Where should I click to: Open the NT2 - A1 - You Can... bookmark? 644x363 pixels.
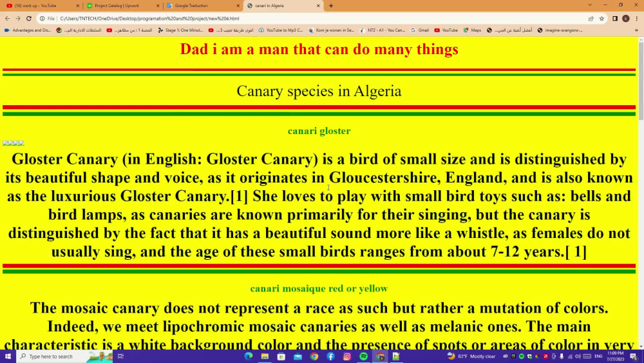pyautogui.click(x=383, y=30)
